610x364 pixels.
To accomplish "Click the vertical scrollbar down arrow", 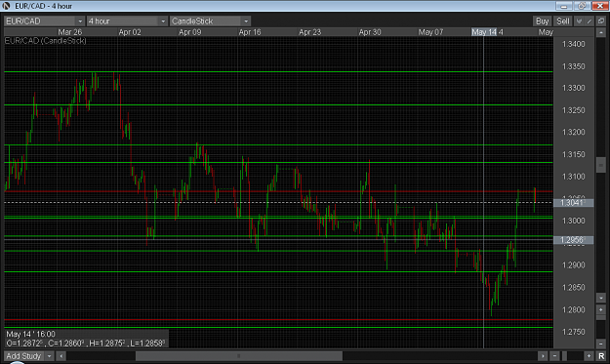I will tap(600, 298).
